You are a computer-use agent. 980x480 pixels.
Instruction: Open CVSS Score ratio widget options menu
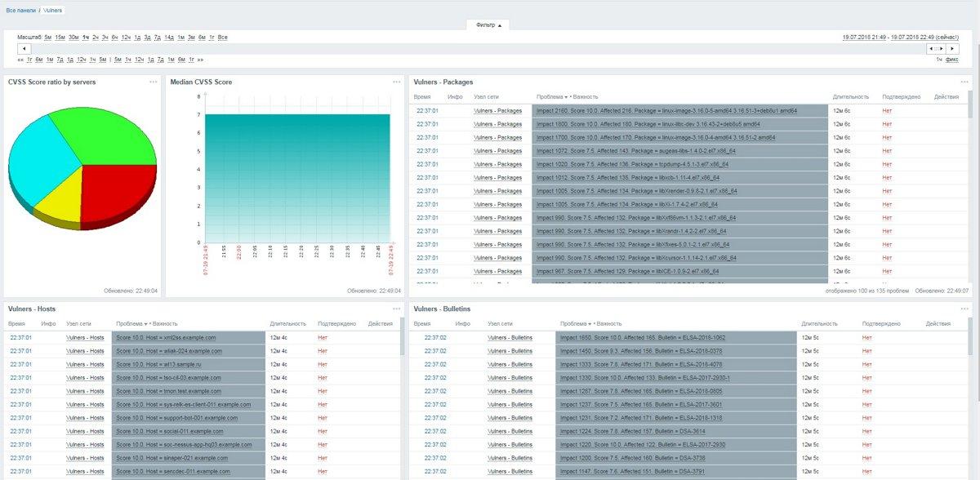(153, 82)
